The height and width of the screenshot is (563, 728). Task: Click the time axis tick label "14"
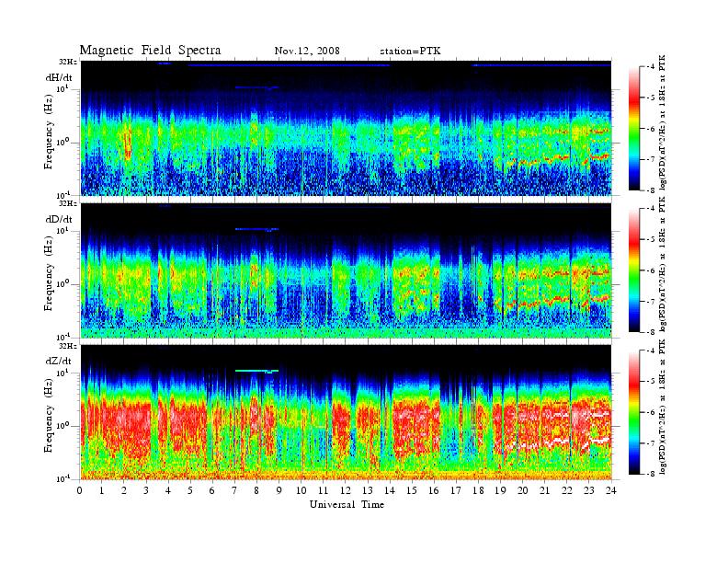[390, 490]
